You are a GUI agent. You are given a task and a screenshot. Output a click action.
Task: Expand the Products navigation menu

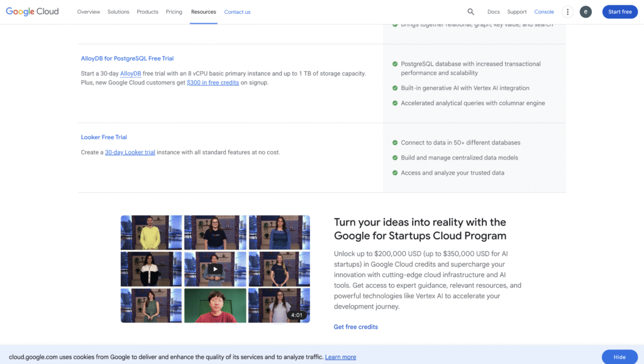tap(148, 12)
